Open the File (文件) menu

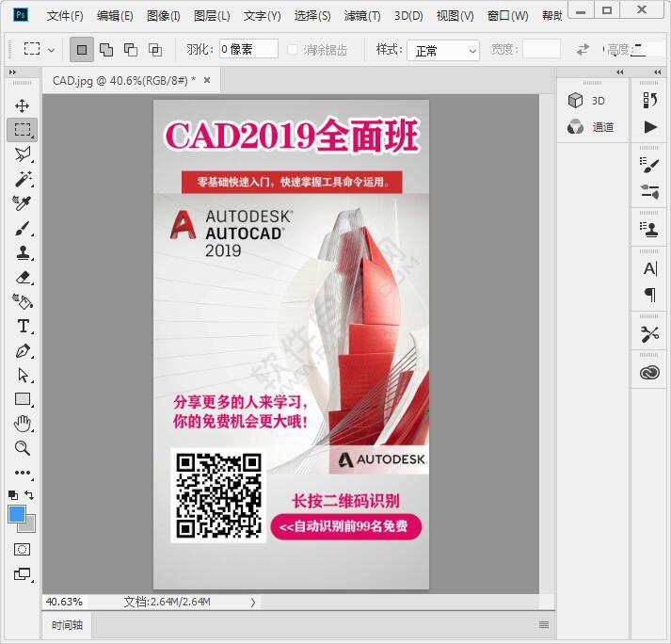tap(65, 16)
